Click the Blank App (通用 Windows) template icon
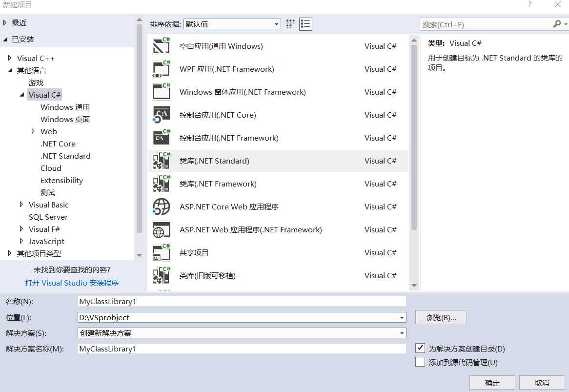 click(x=162, y=46)
